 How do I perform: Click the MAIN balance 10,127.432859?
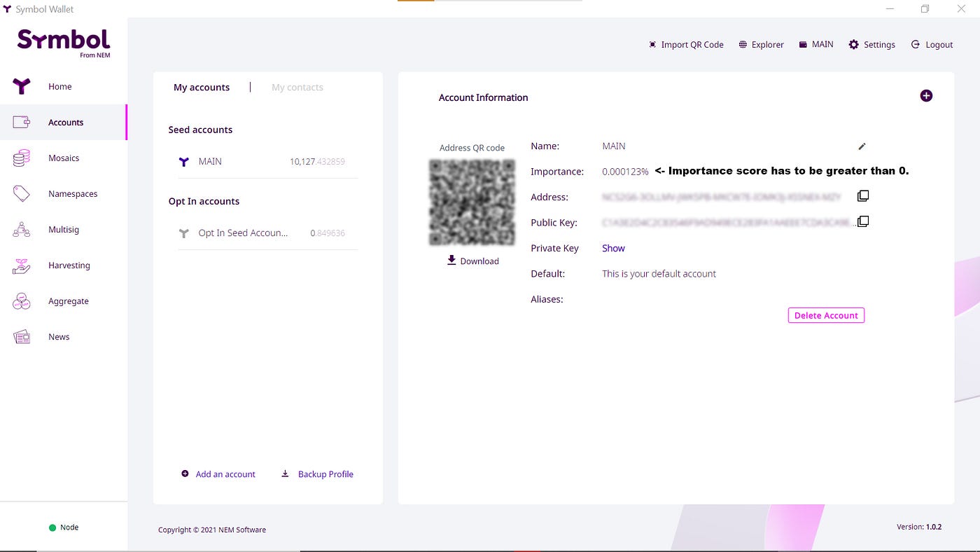317,162
